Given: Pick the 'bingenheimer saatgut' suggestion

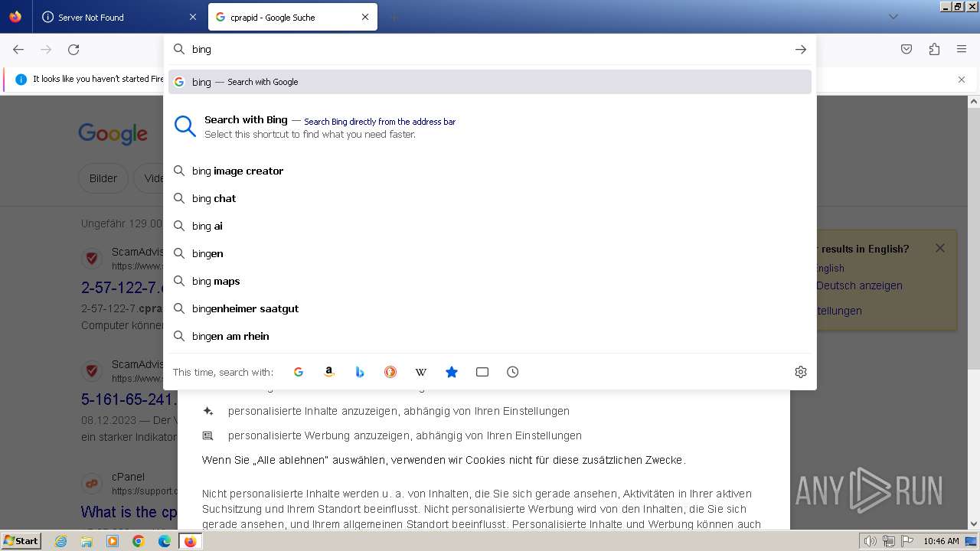Looking at the screenshot, I should pyautogui.click(x=490, y=308).
